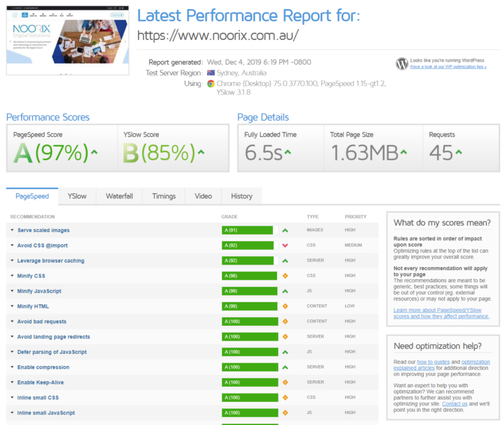Open the YSlow tab
Viewport: 504px width, 425px height.
click(77, 196)
